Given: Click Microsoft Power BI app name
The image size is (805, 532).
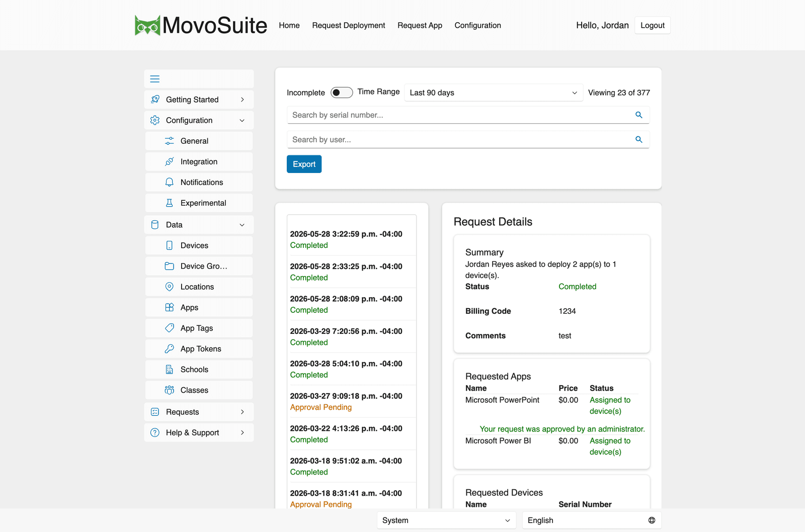Looking at the screenshot, I should [x=498, y=440].
